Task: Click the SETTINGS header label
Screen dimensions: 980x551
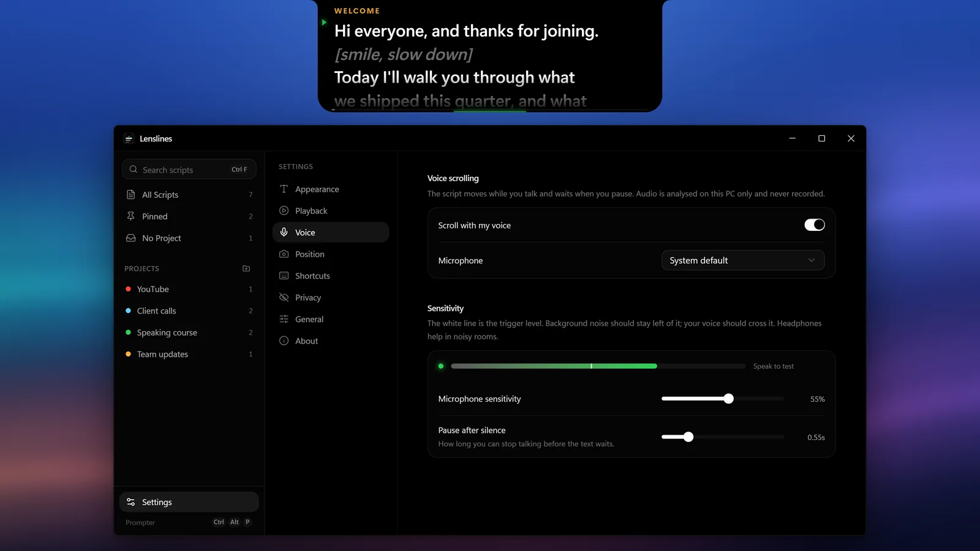Action: coord(296,167)
